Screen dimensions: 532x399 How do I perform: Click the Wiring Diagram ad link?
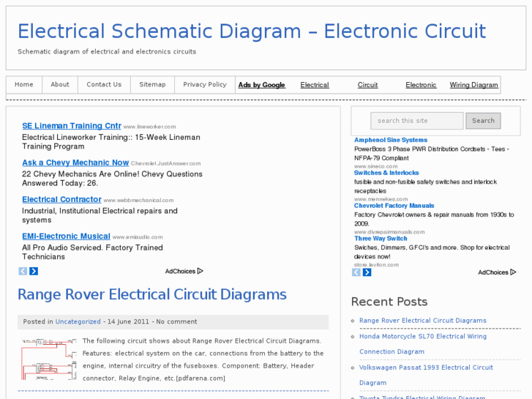pyautogui.click(x=473, y=85)
